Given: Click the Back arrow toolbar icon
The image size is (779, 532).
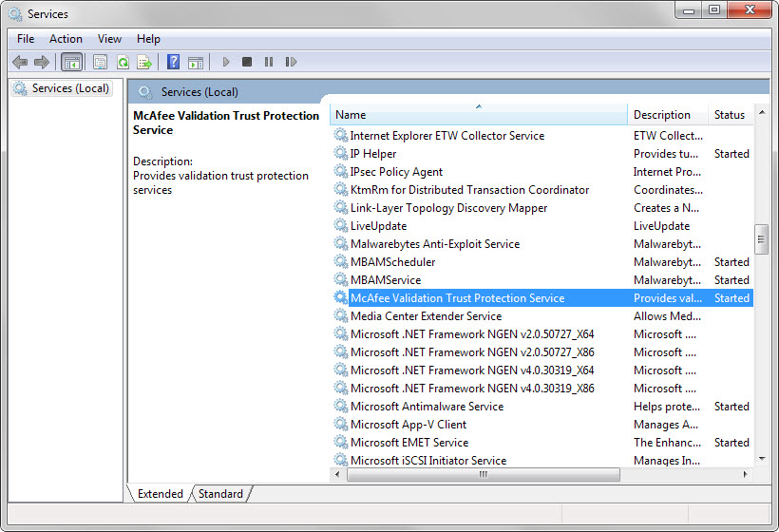Looking at the screenshot, I should tap(20, 62).
